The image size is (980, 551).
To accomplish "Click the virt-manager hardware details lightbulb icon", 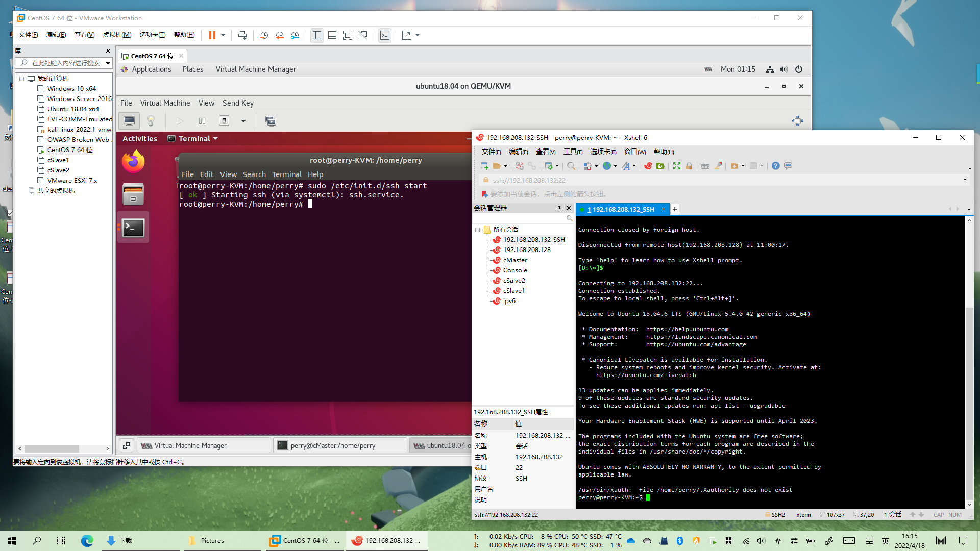I will (151, 121).
